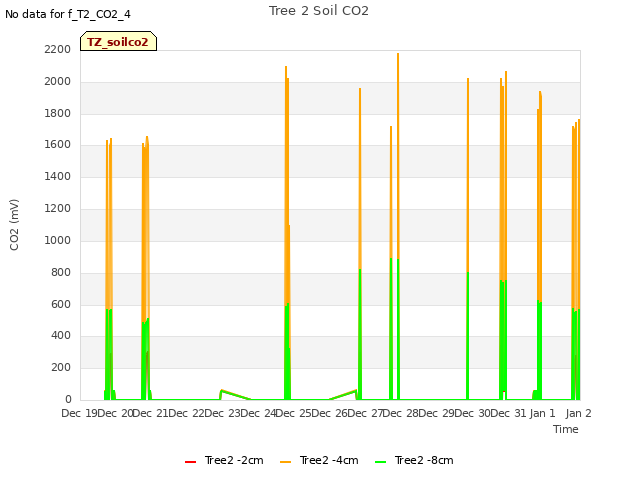Click the Dec 21 x-axis date label
This screenshot has height=480, width=640.
pyautogui.click(x=153, y=413)
